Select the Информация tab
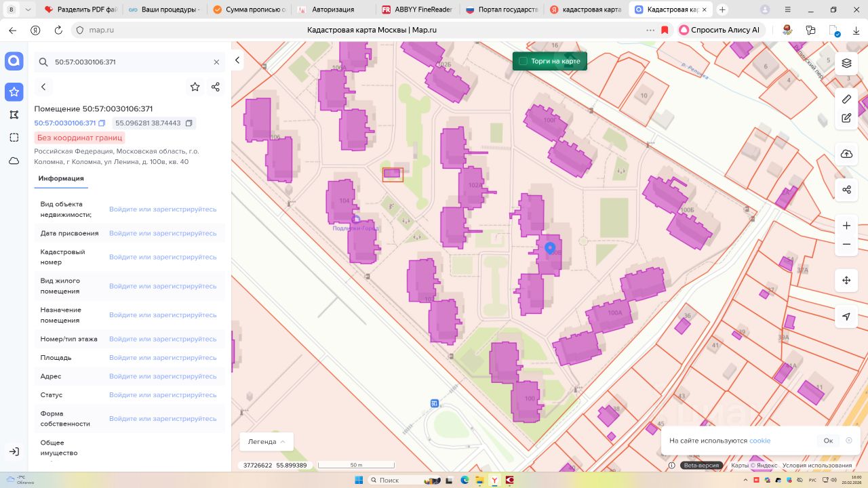Image resolution: width=868 pixels, height=488 pixels. pyautogui.click(x=61, y=178)
